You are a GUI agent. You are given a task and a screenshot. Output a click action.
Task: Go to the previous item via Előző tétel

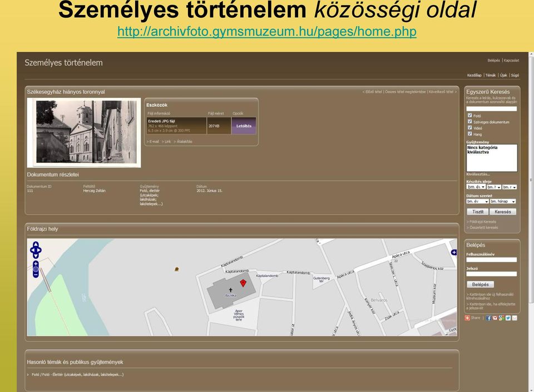[x=372, y=92]
